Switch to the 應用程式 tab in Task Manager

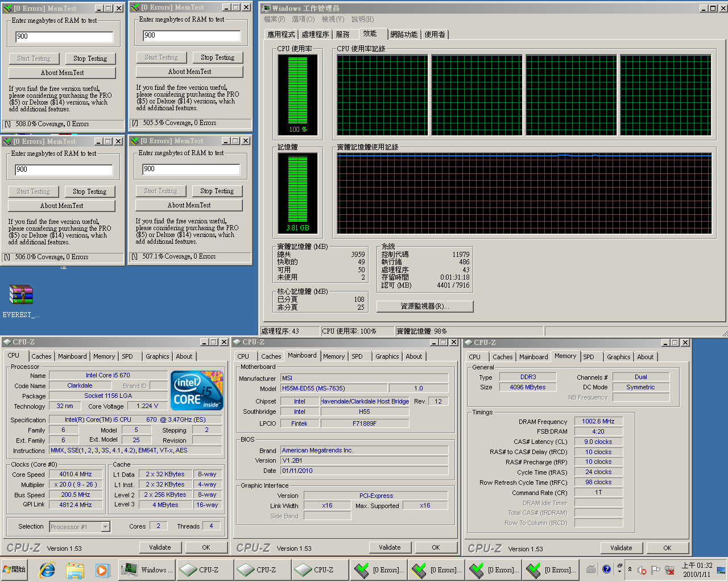282,35
